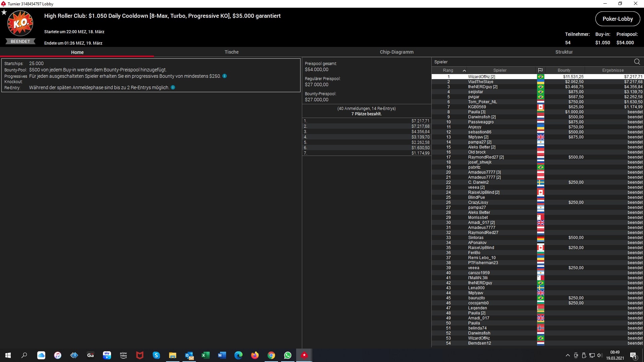Switch to the Tische tab
Viewport: 644px width, 362px height.
[231, 52]
